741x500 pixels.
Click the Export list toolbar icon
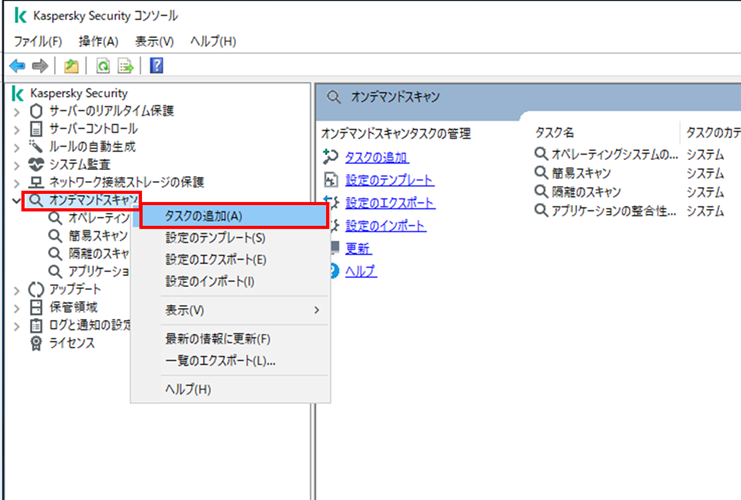point(126,66)
